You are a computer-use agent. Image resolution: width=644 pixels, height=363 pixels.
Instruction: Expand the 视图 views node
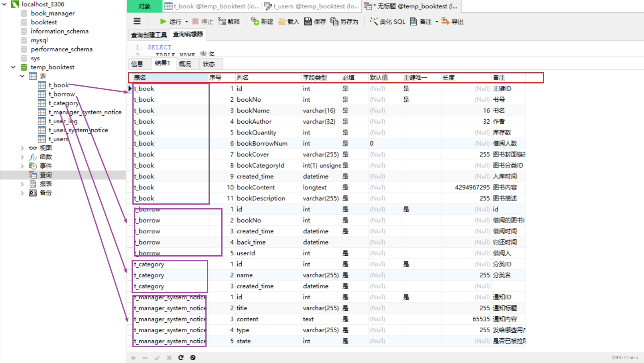(22, 148)
